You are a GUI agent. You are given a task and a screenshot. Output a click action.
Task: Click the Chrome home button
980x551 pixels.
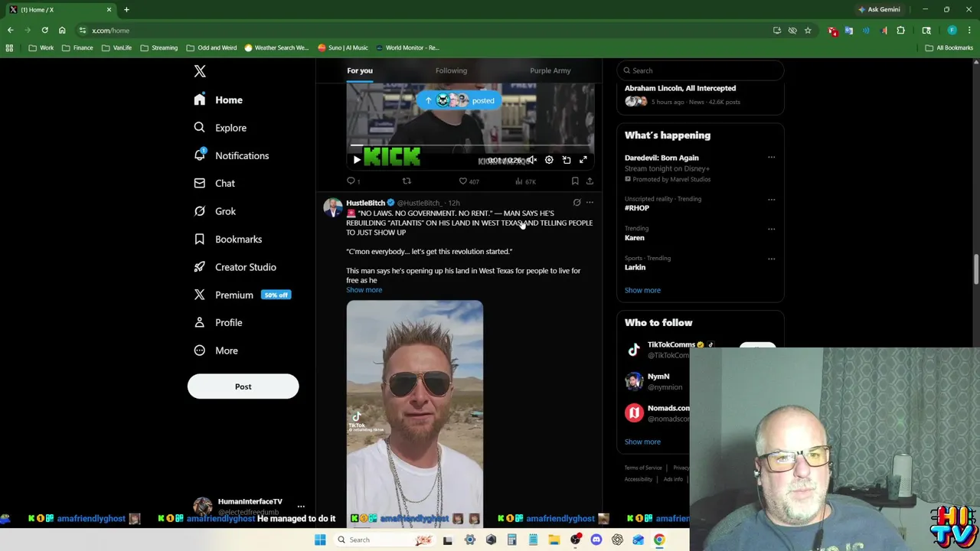tap(62, 31)
